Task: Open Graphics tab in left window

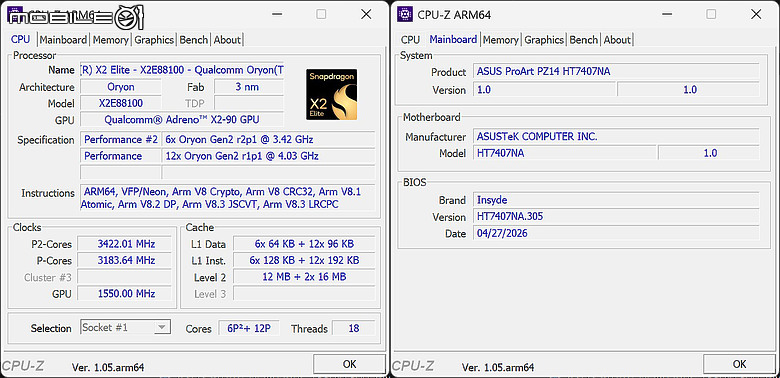Action: 154,40
